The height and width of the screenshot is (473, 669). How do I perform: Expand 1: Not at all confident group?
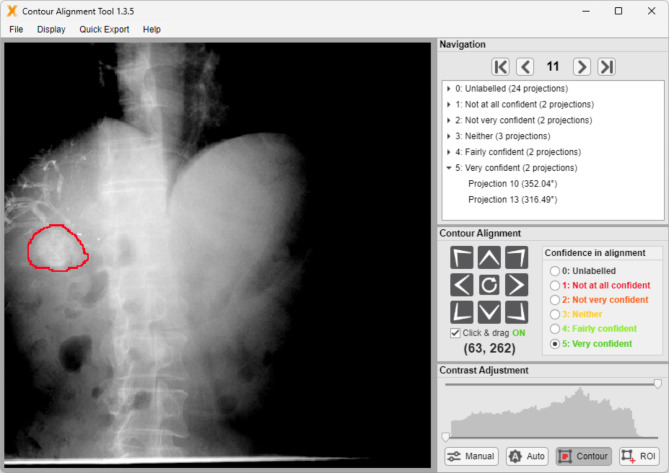coord(448,104)
